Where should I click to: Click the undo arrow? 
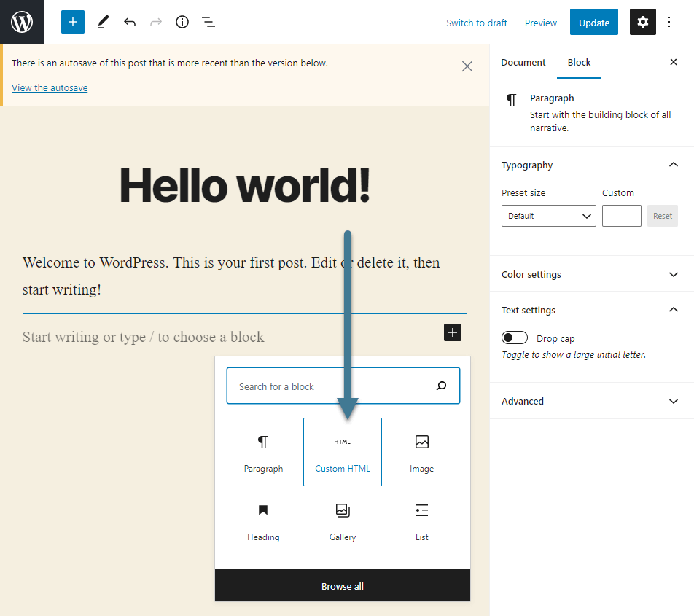click(x=130, y=22)
